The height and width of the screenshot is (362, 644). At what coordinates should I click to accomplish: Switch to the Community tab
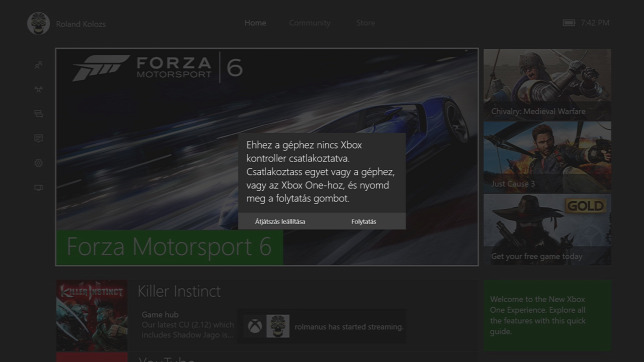(310, 23)
